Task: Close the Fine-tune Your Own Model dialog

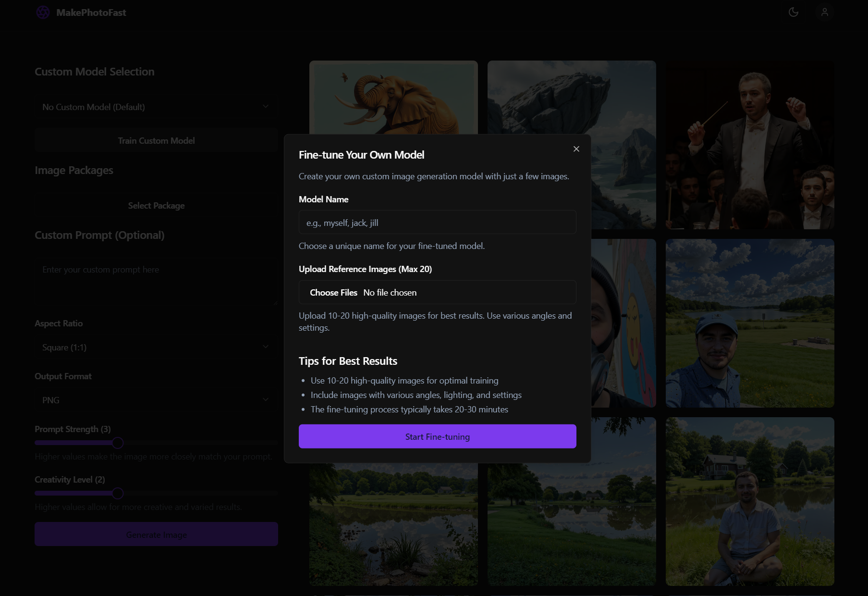Action: click(x=576, y=149)
